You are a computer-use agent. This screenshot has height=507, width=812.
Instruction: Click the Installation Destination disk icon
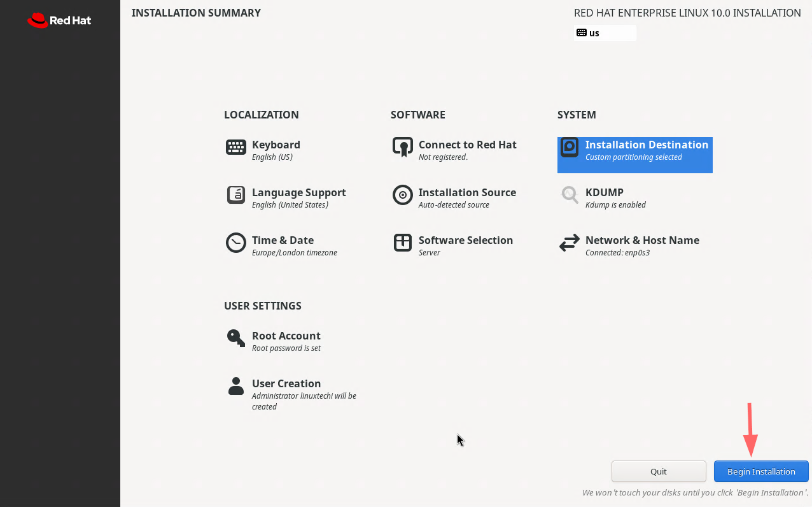(x=570, y=147)
